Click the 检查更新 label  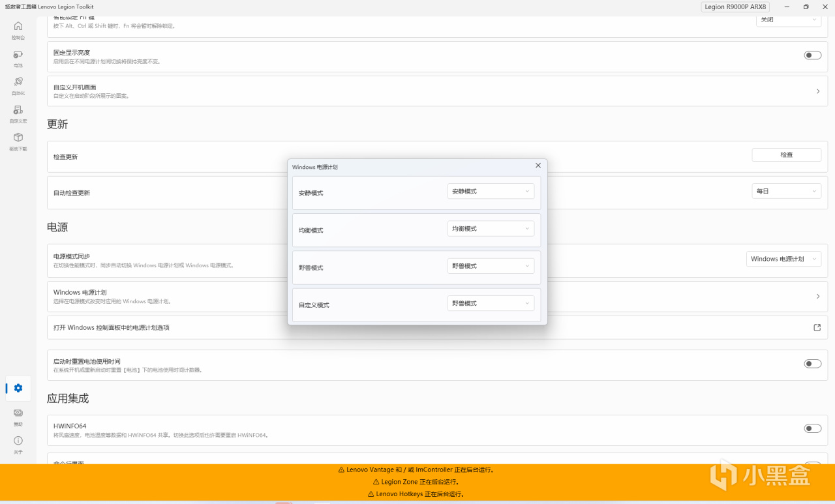pyautogui.click(x=66, y=157)
